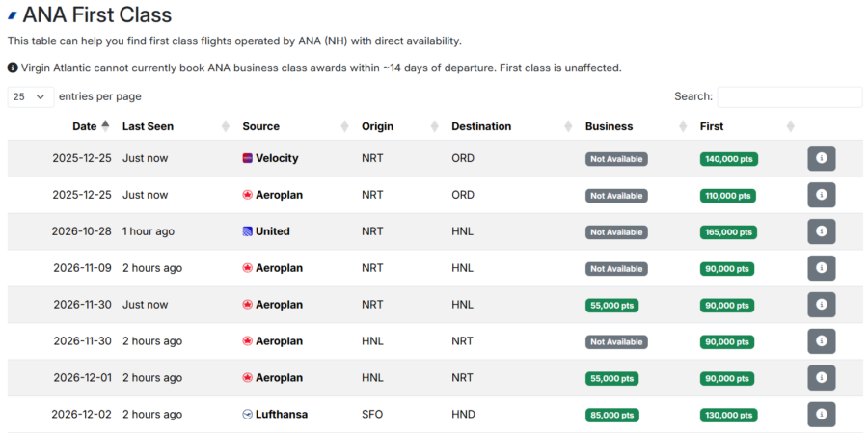Click the 85,000 pts Business badge
The image size is (868, 433).
(612, 416)
